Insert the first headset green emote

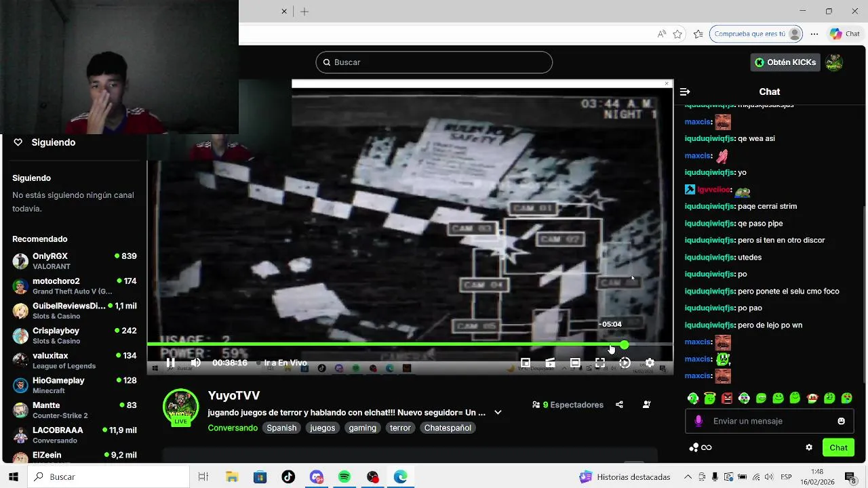[692, 398]
